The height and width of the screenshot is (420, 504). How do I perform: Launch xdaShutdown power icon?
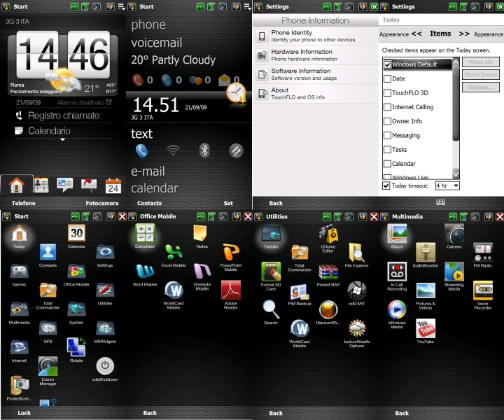[105, 366]
